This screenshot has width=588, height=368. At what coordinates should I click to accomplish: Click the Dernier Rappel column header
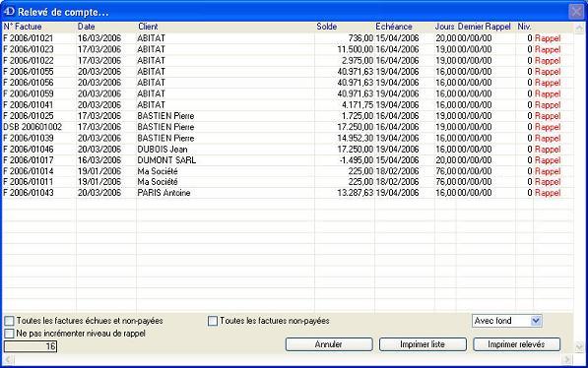coord(485,27)
